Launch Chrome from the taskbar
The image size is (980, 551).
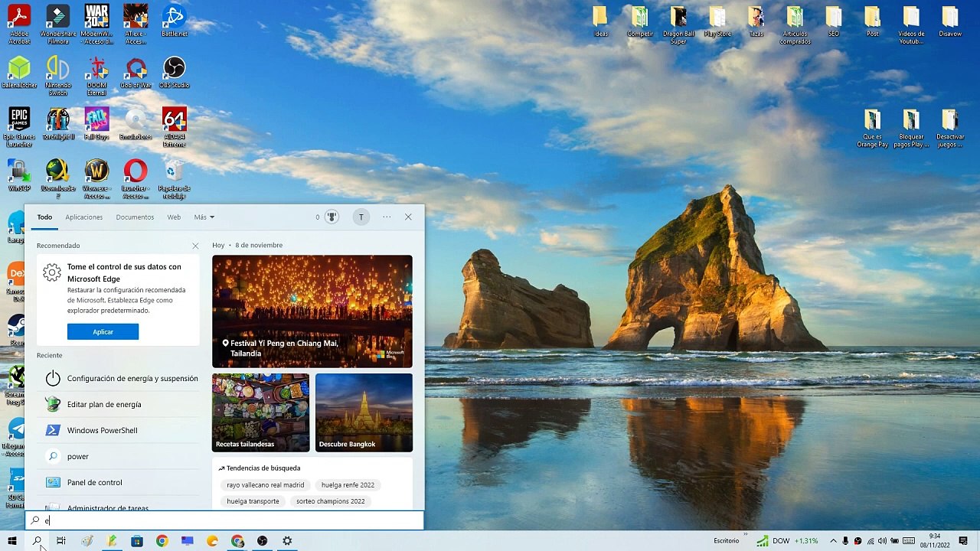[x=162, y=541]
